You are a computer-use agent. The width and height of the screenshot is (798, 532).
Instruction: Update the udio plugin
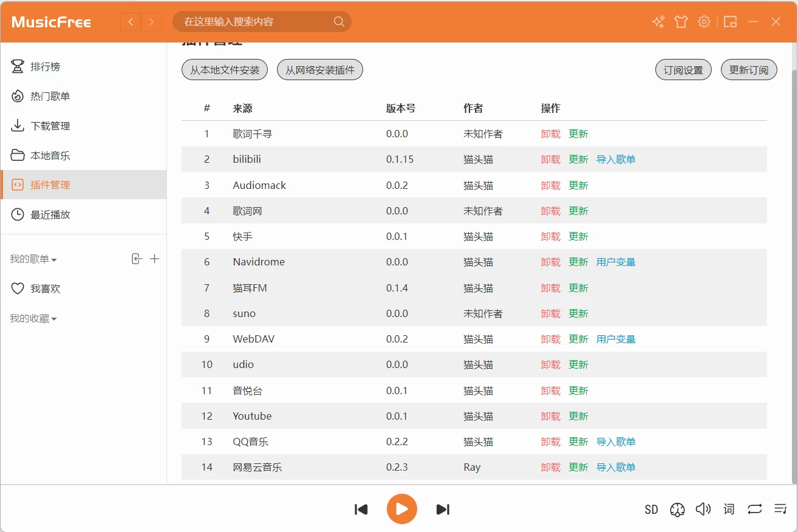pyautogui.click(x=578, y=364)
